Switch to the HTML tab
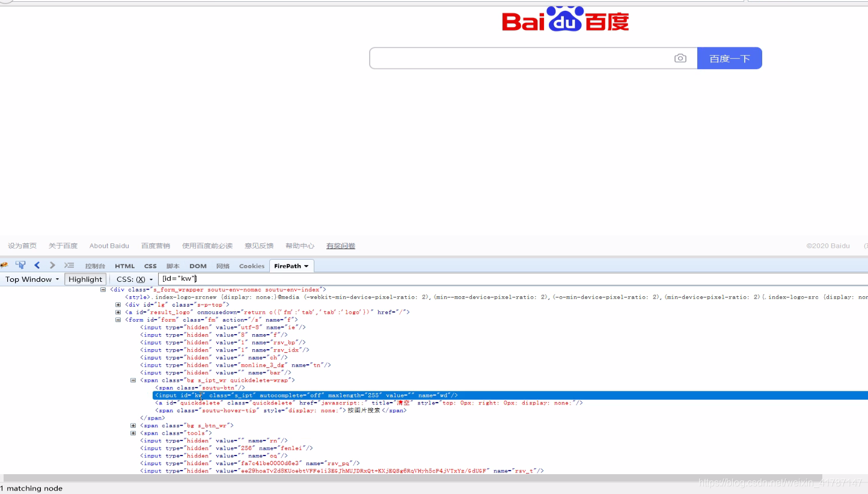The image size is (868, 494). point(125,266)
